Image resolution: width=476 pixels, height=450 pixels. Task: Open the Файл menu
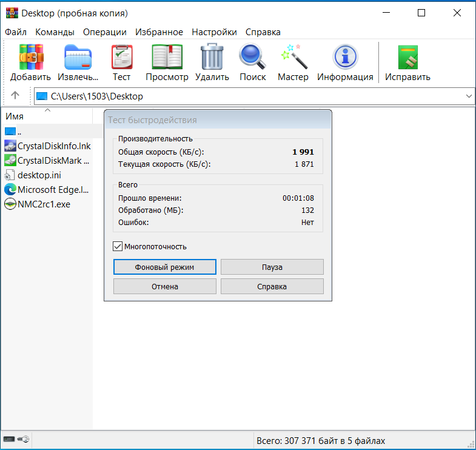[x=16, y=32]
